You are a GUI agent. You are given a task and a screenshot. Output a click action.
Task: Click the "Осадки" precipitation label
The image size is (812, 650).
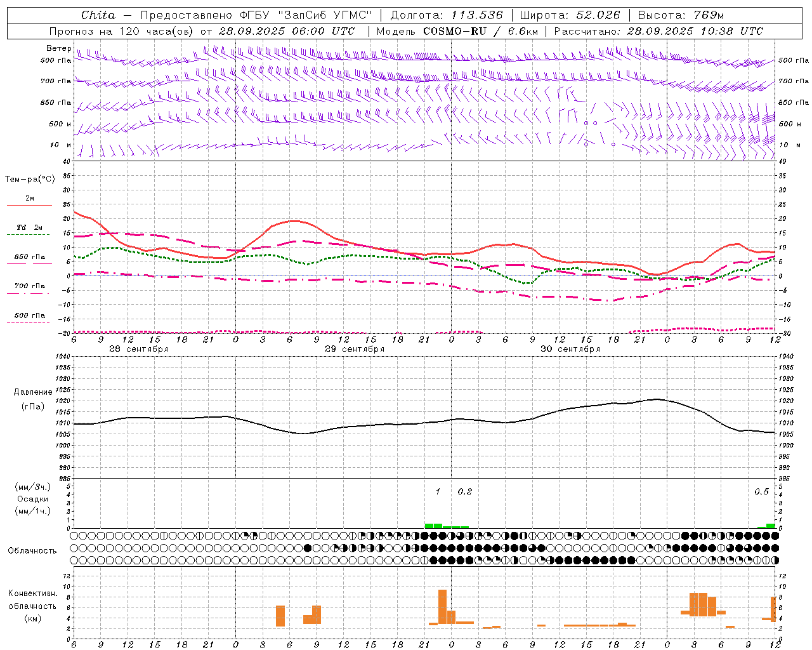32,499
